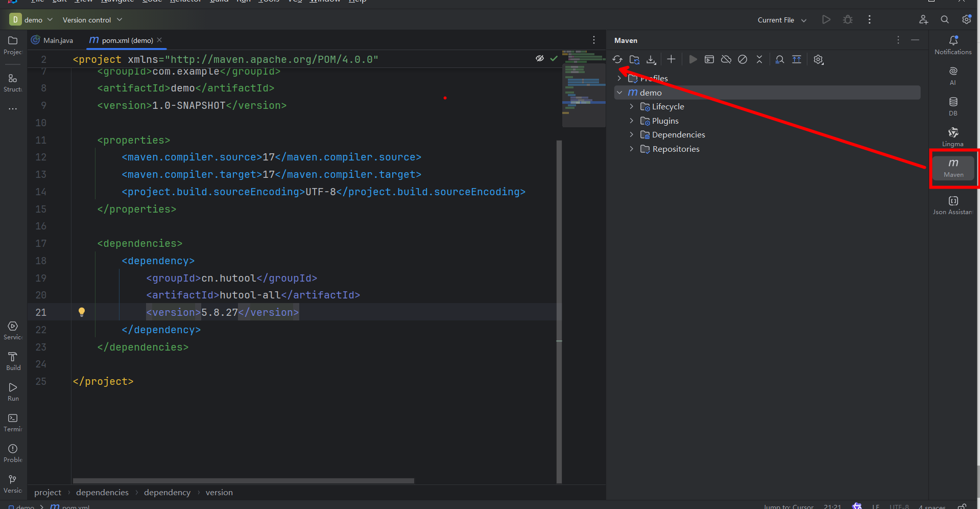Click Collapse All icon in Maven toolbar
Screen dimensions: 980x509
pos(759,60)
